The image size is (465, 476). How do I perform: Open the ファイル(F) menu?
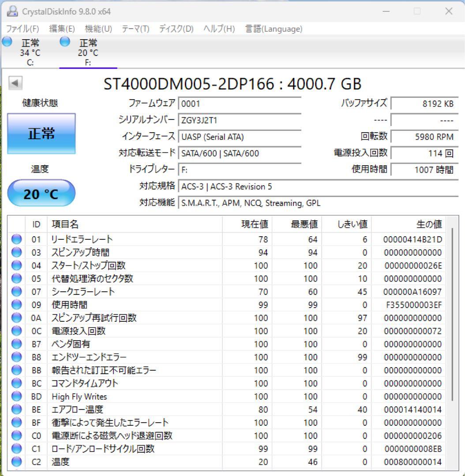tap(23, 29)
